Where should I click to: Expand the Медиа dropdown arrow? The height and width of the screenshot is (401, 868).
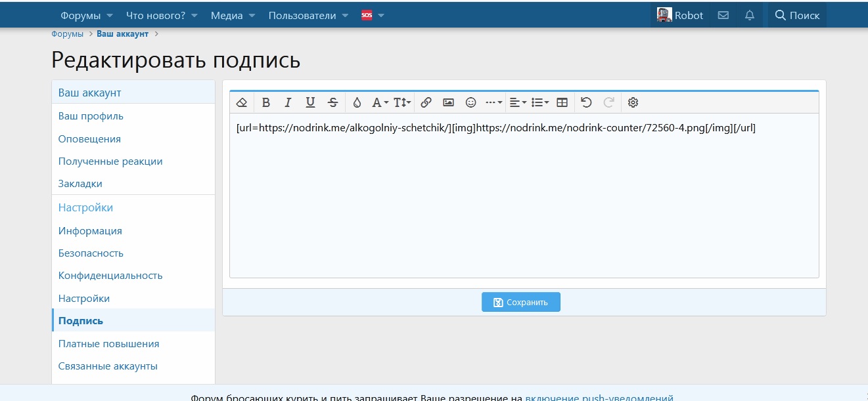tap(252, 15)
